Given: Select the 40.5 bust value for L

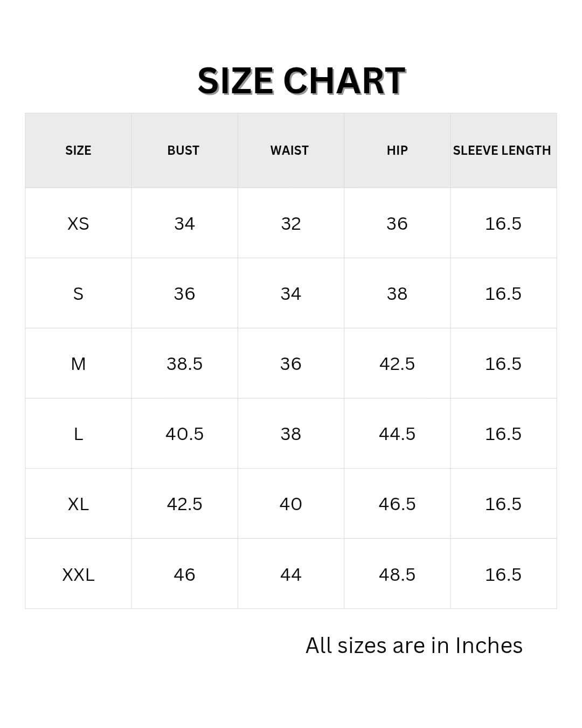Looking at the screenshot, I should coord(184,434).
